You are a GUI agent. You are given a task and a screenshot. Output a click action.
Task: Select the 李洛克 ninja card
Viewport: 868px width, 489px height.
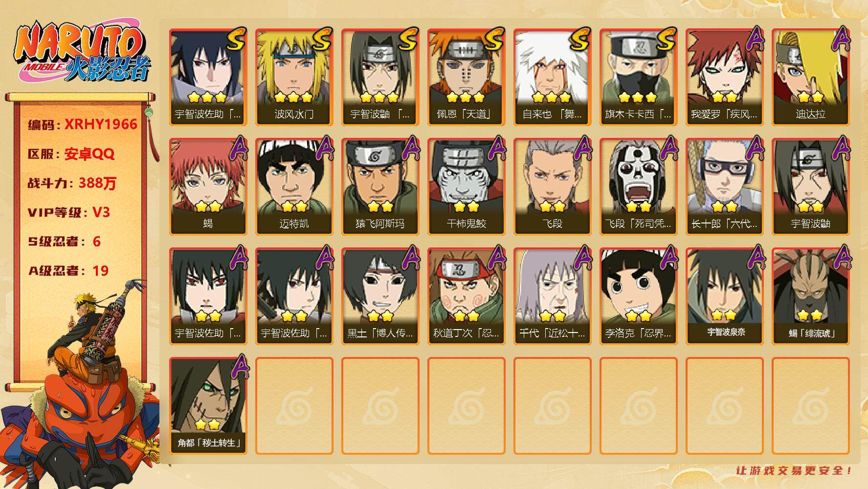coord(638,296)
